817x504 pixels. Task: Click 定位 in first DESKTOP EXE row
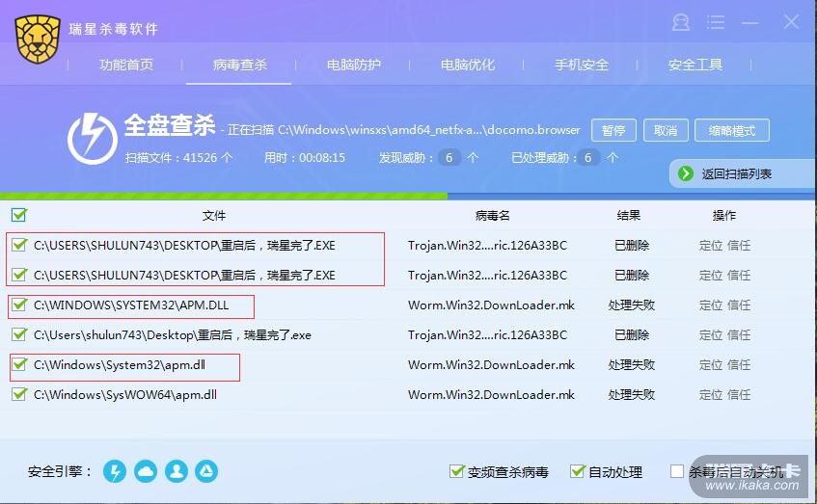(x=711, y=245)
